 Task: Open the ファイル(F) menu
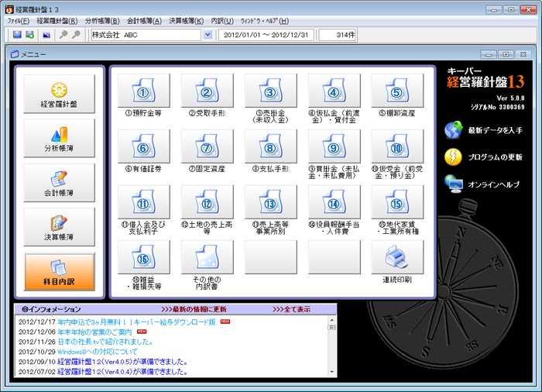19,21
